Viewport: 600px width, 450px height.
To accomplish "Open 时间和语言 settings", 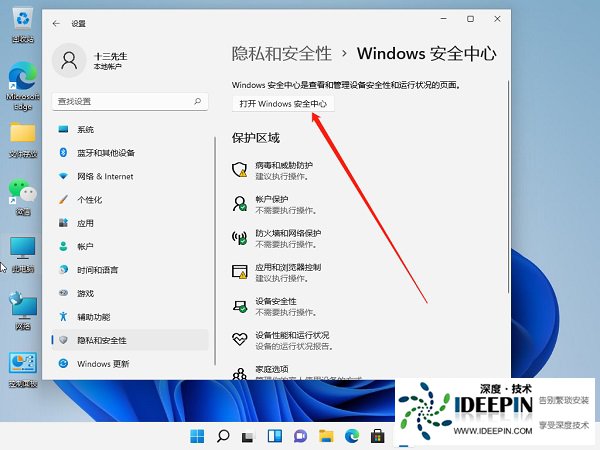I will (130, 270).
